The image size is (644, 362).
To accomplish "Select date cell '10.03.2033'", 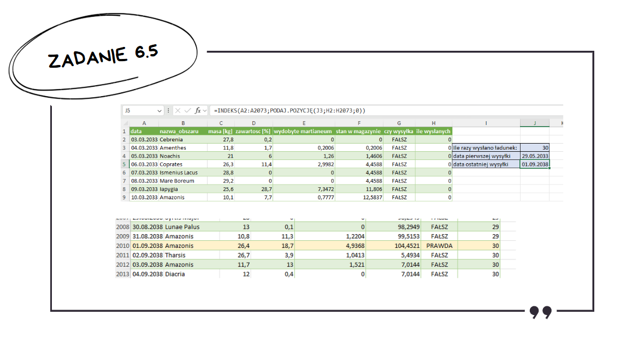I will (x=144, y=198).
